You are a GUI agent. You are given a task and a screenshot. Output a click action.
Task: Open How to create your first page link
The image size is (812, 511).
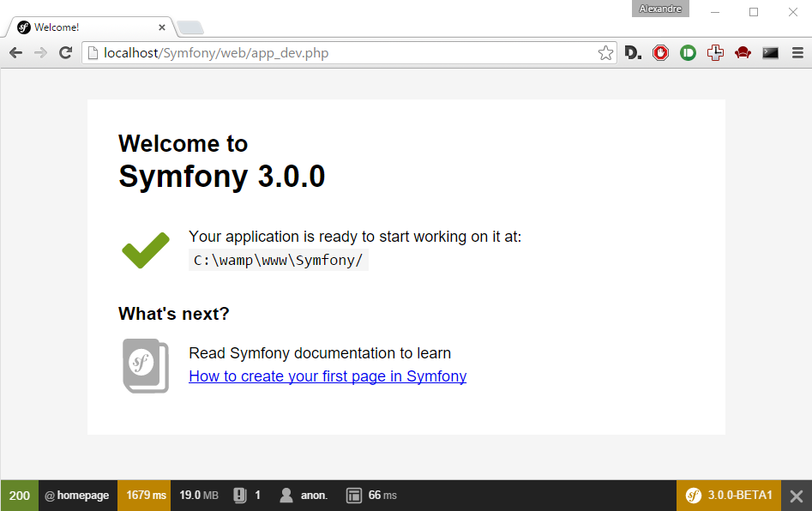tap(328, 376)
